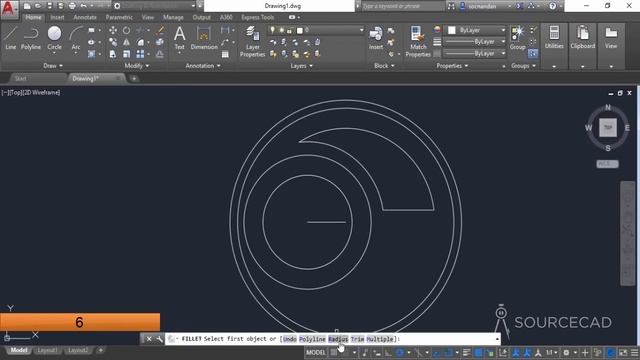Click the Match Properties tool
Viewport: 640px width, 360px height.
pos(418,41)
